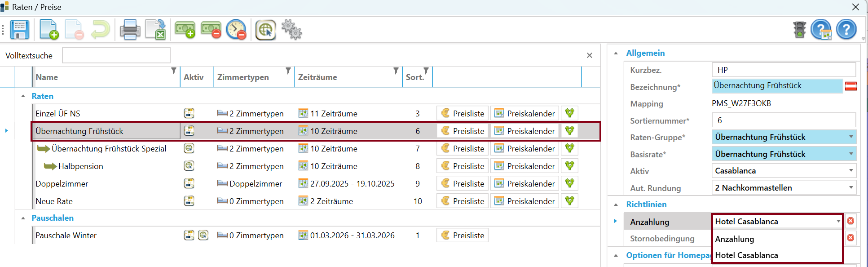This screenshot has width=868, height=267.
Task: Click the green mapping icon in Neue Rate row
Action: (570, 201)
